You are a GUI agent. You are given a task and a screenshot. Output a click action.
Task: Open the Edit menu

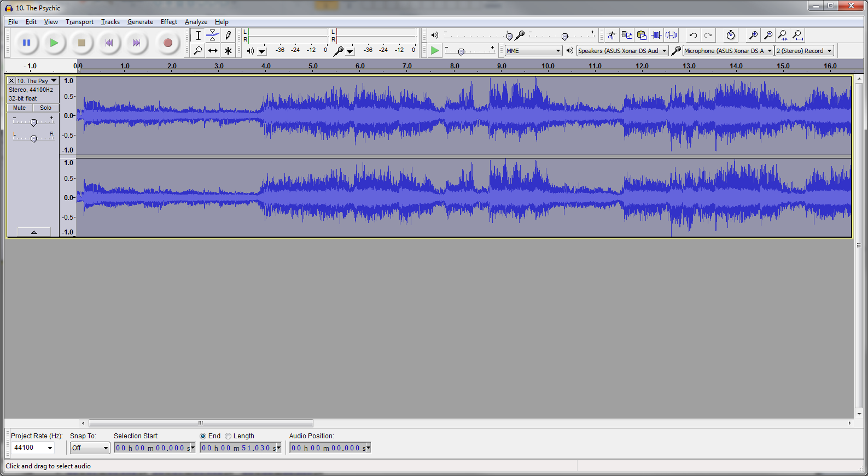click(x=31, y=22)
